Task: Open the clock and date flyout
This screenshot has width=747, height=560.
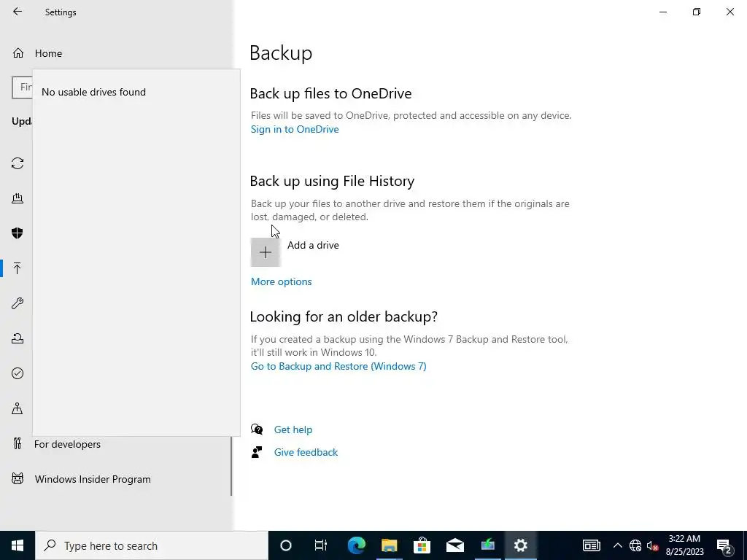Action: [x=684, y=545]
